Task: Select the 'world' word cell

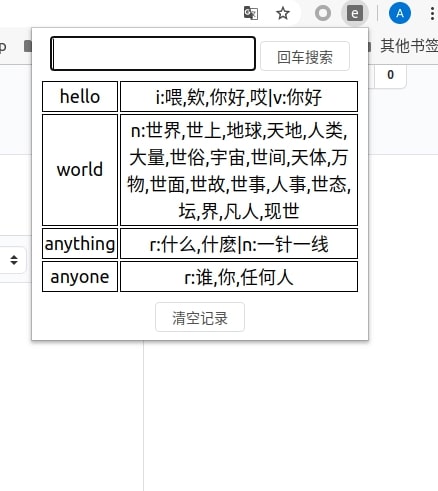Action: click(80, 170)
